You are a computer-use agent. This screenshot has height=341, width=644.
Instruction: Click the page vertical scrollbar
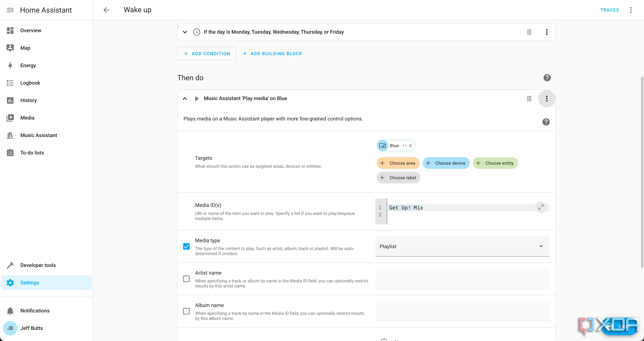642,173
